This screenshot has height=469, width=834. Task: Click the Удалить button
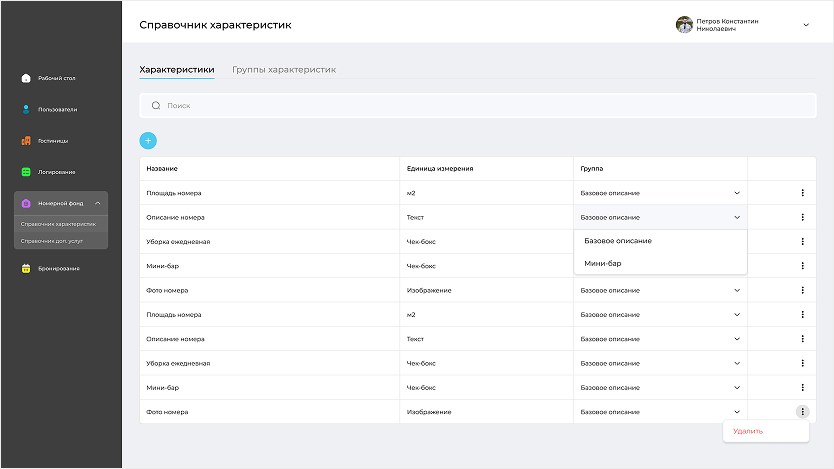[x=748, y=431]
